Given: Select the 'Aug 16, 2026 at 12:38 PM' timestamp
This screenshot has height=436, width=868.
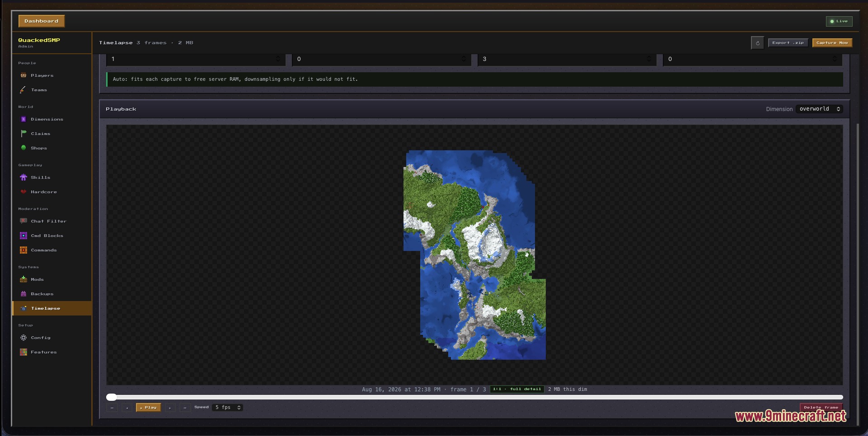Looking at the screenshot, I should [x=401, y=390].
